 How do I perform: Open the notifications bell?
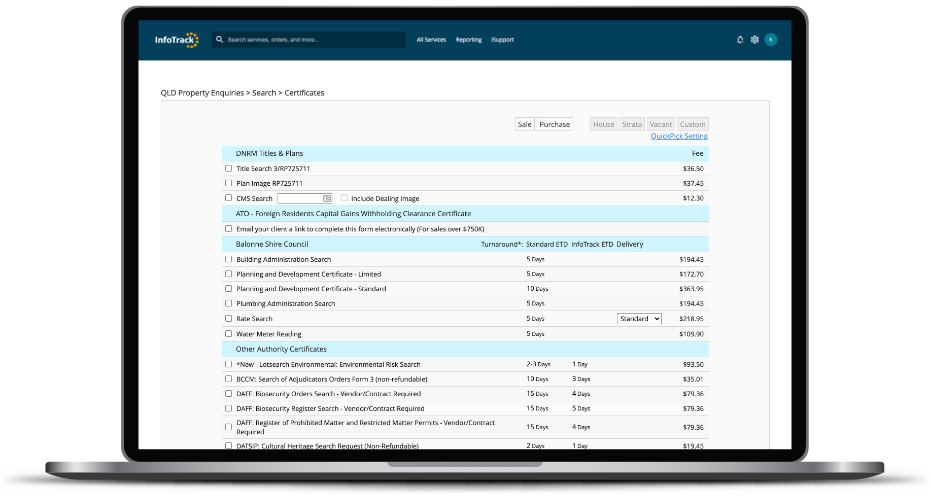click(740, 40)
